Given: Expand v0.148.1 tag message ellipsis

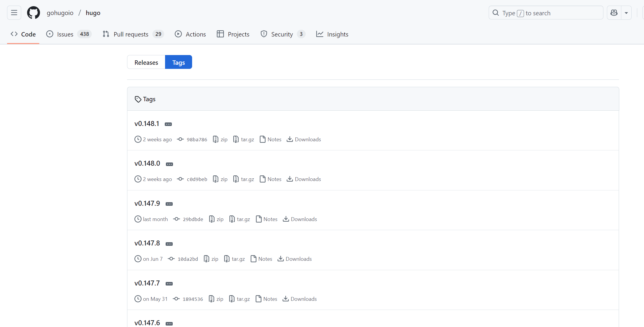Looking at the screenshot, I should (x=168, y=124).
